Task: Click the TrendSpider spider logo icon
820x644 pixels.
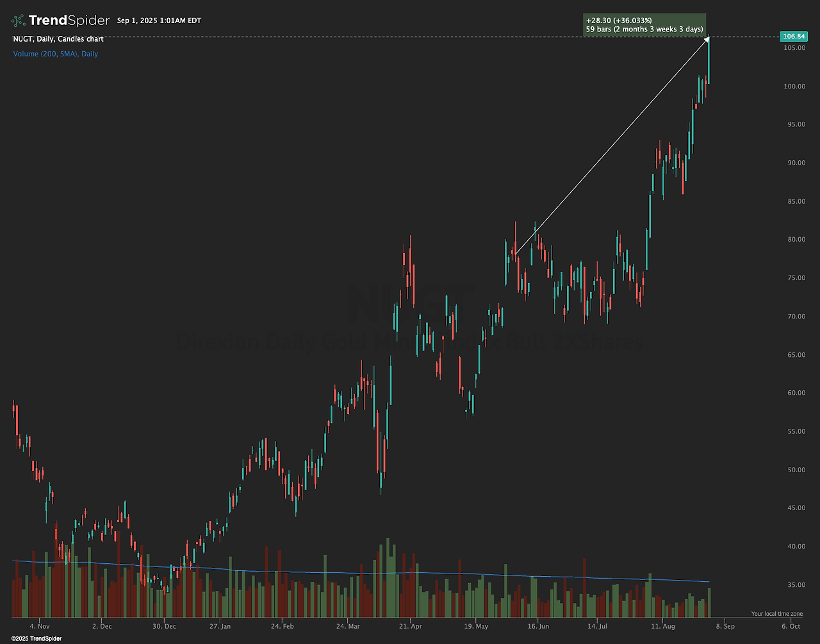Action: [x=19, y=21]
